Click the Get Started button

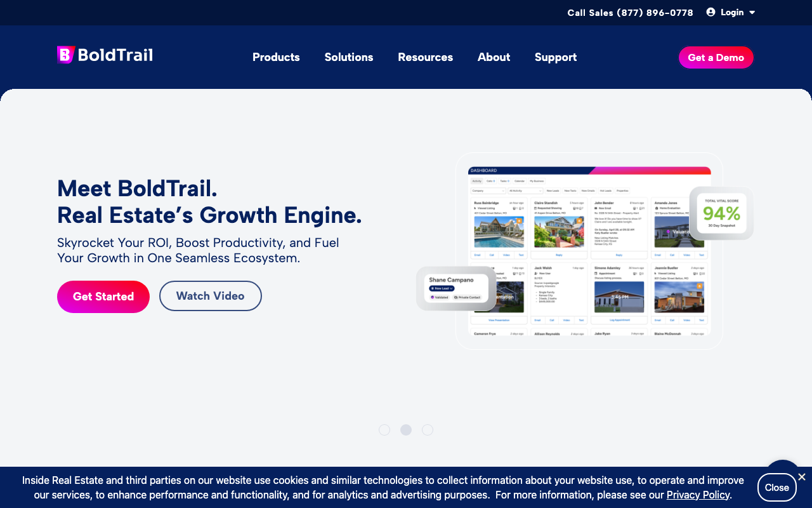[103, 297]
